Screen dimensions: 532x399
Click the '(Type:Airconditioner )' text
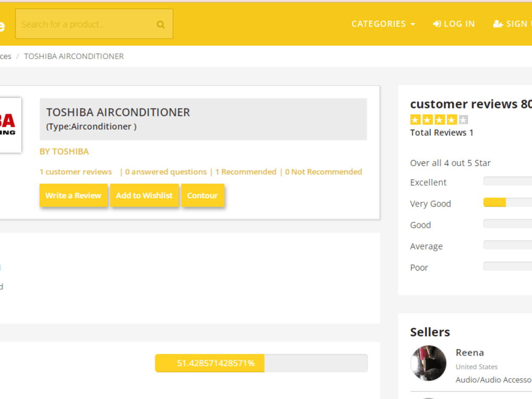[92, 127]
